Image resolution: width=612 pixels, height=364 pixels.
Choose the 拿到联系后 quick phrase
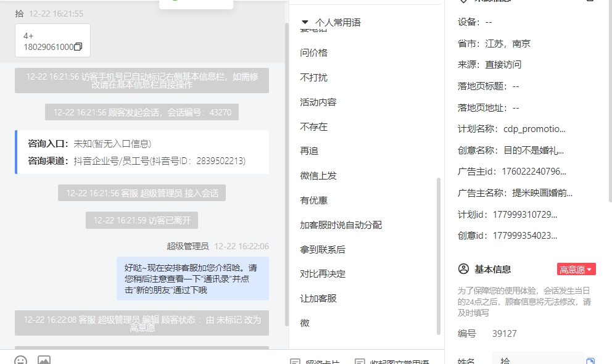click(x=323, y=250)
